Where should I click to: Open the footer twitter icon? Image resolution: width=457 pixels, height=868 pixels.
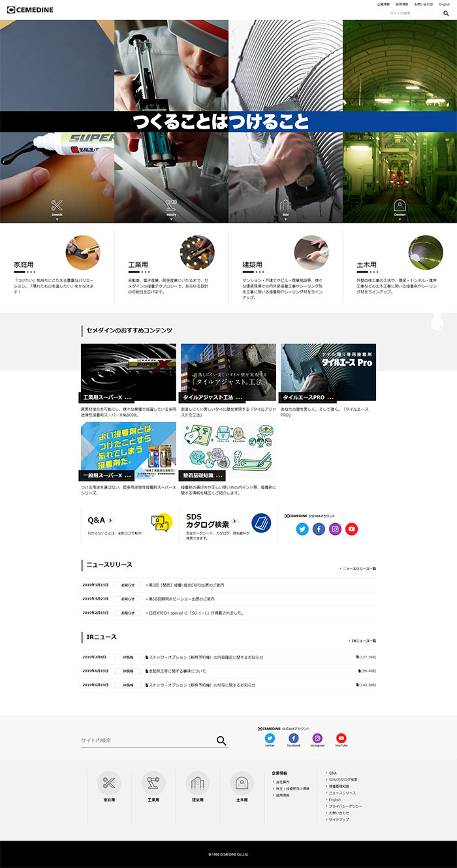(270, 738)
